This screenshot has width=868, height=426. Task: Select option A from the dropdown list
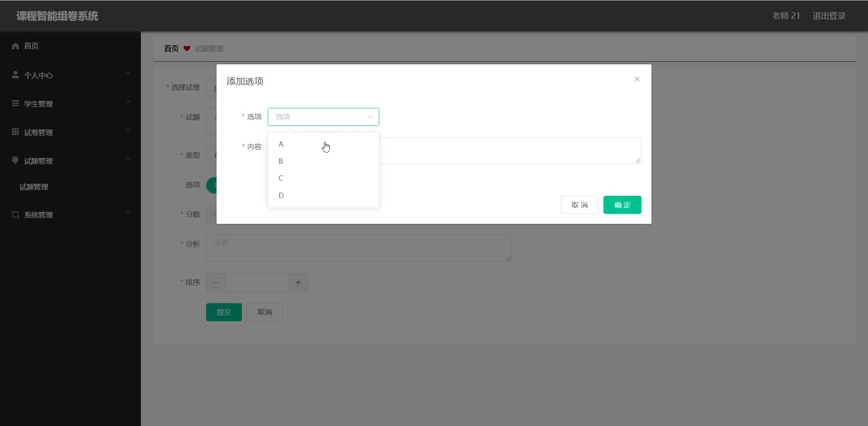323,144
